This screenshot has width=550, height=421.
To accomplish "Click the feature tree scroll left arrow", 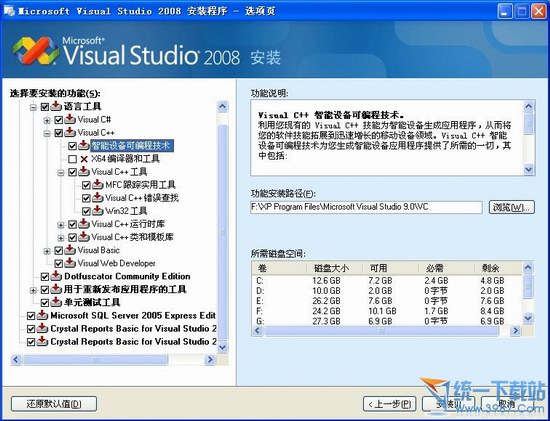I will pyautogui.click(x=16, y=360).
